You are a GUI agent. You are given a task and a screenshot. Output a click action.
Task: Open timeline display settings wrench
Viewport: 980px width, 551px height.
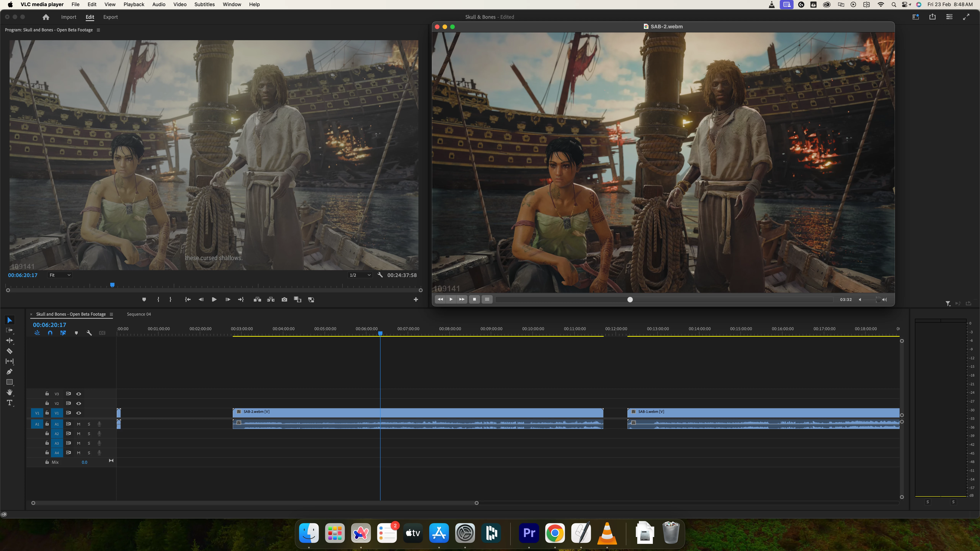pos(89,333)
